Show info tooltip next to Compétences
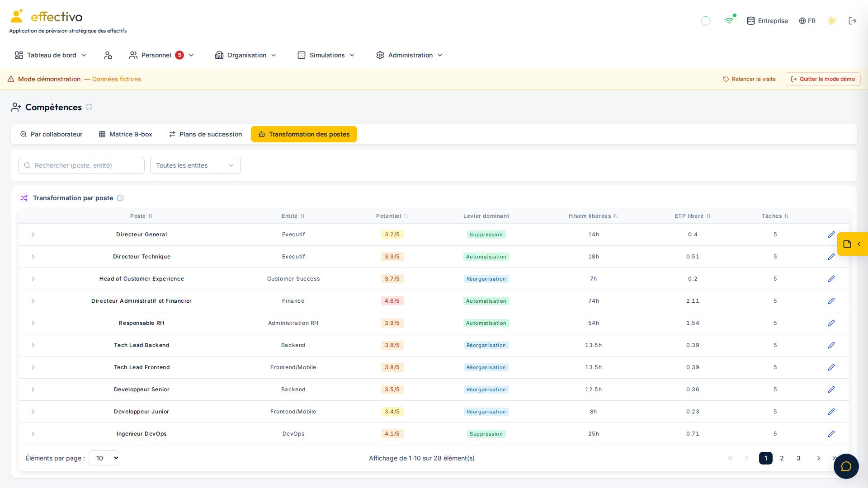The image size is (868, 488). [x=89, y=107]
